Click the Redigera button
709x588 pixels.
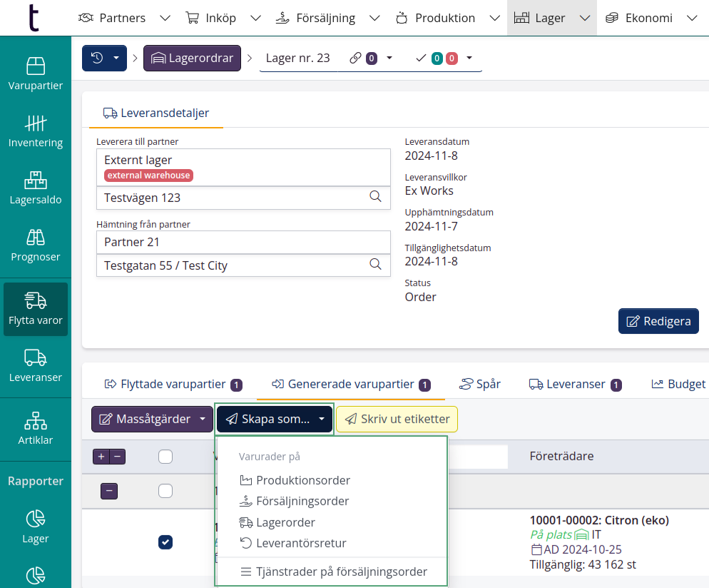pos(658,321)
